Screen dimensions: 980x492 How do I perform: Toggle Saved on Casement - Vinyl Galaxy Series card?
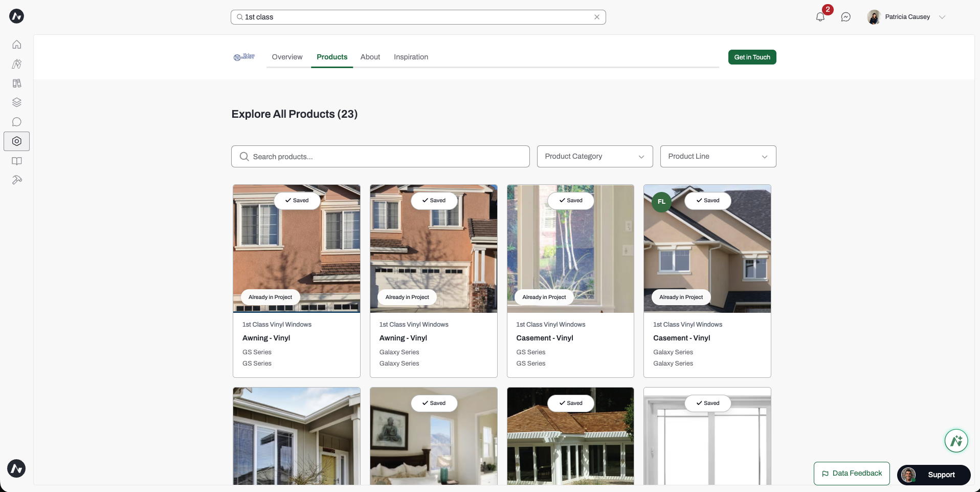coord(708,201)
